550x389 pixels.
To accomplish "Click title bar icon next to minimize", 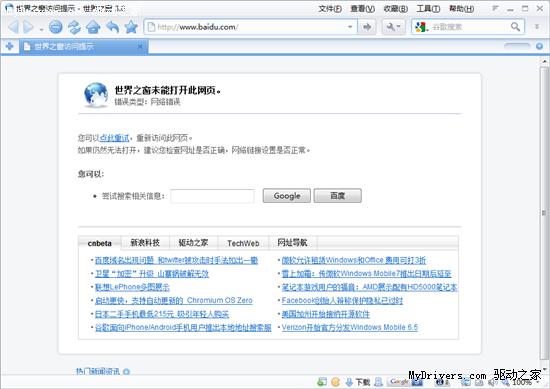I will coord(495,8).
